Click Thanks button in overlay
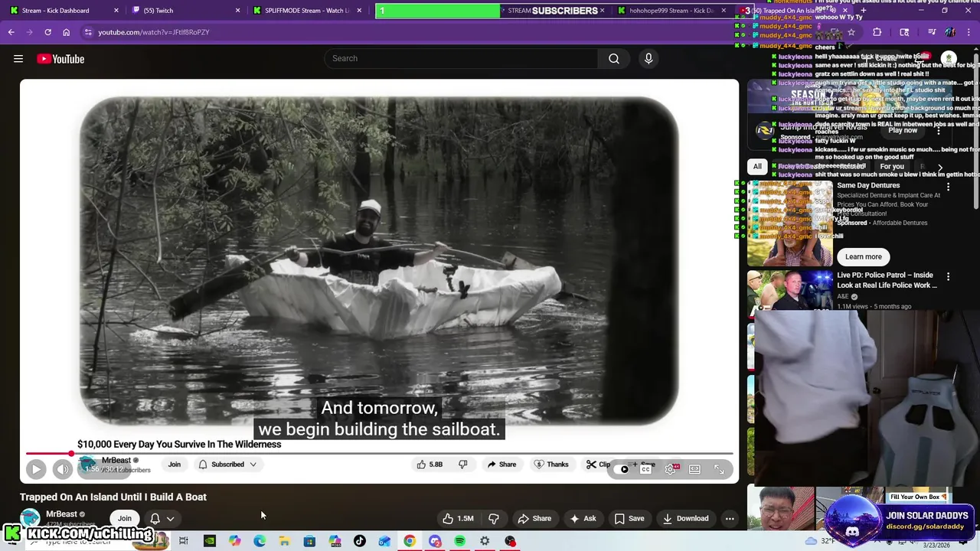The width and height of the screenshot is (980, 551). point(551,465)
